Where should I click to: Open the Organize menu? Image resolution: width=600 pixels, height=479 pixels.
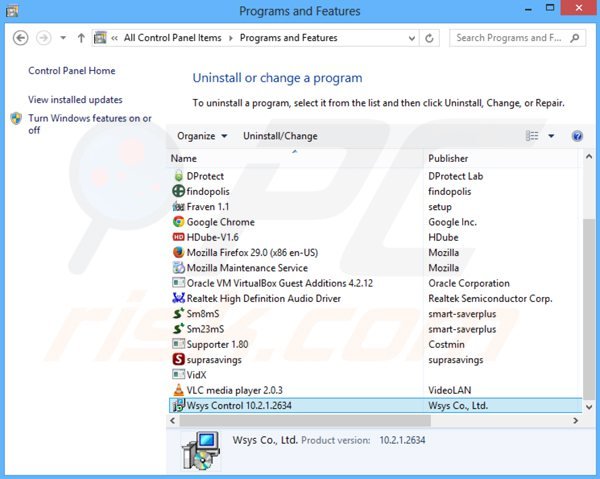[202, 136]
